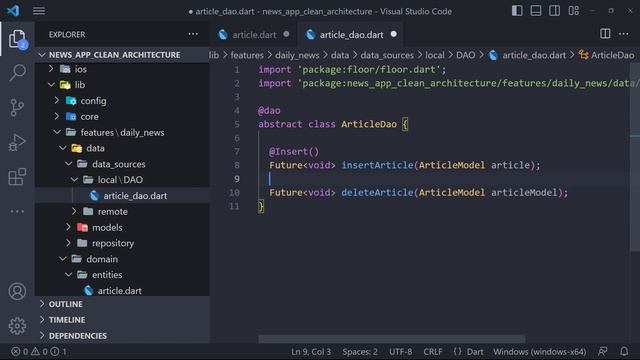Change file encoding UTF-8

400,351
